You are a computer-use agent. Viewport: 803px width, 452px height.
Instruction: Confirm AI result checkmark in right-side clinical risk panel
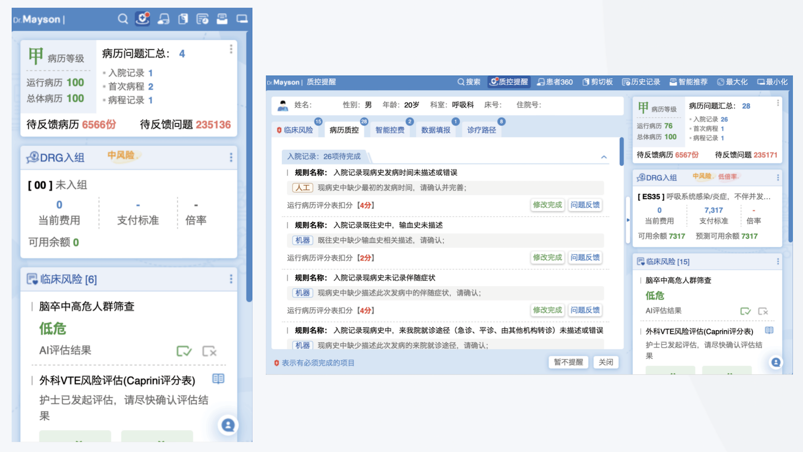click(745, 311)
